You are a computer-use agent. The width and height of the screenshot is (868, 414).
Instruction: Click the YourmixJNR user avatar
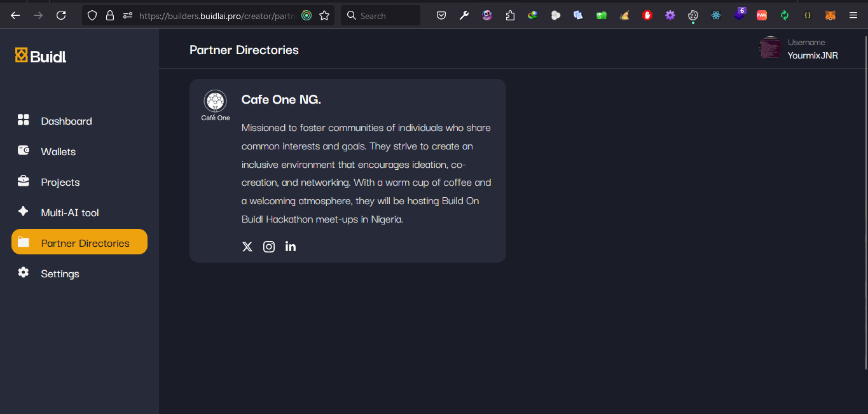pyautogui.click(x=770, y=48)
